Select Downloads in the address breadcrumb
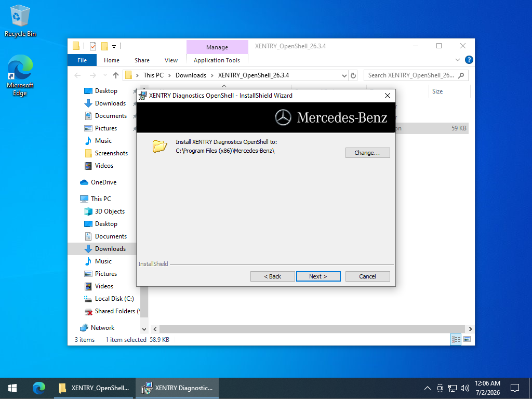The height and width of the screenshot is (399, 532). coord(191,75)
